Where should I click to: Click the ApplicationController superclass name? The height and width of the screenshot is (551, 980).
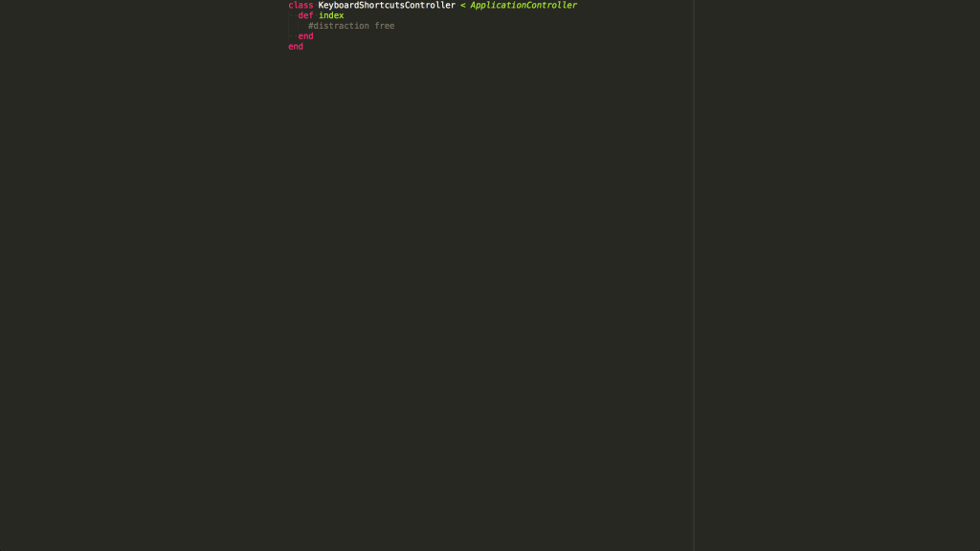[x=522, y=5]
